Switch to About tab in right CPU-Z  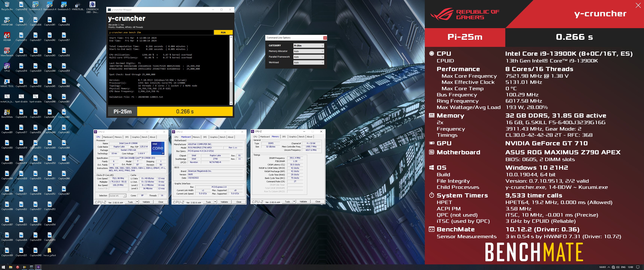309,136
